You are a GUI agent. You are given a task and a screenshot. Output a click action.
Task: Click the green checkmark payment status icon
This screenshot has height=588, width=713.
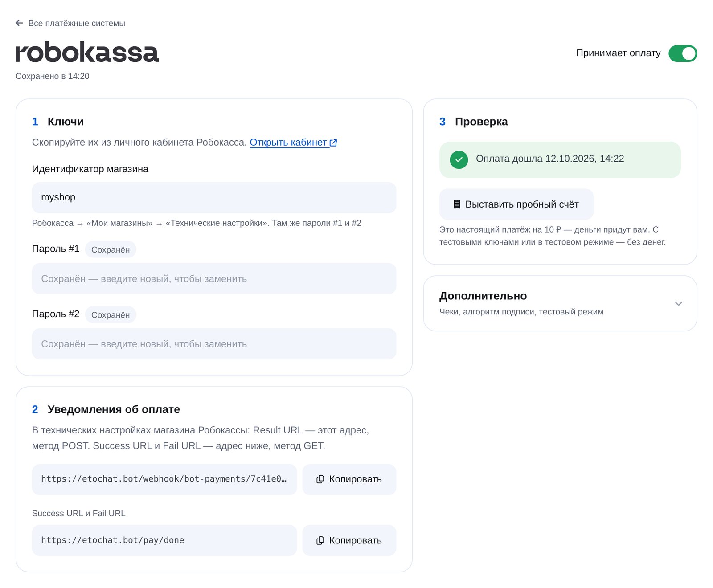[x=459, y=159]
